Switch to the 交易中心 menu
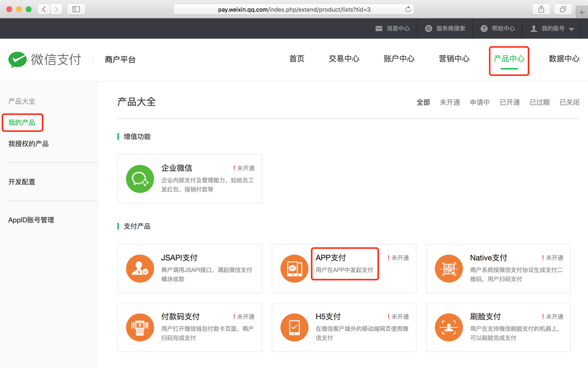Screen dimensions: 588x368 point(343,58)
